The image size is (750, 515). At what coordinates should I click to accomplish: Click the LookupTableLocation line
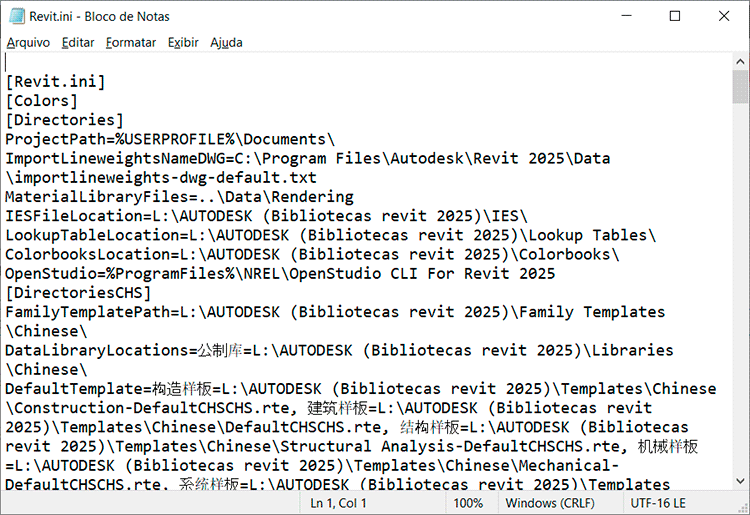[x=331, y=235]
